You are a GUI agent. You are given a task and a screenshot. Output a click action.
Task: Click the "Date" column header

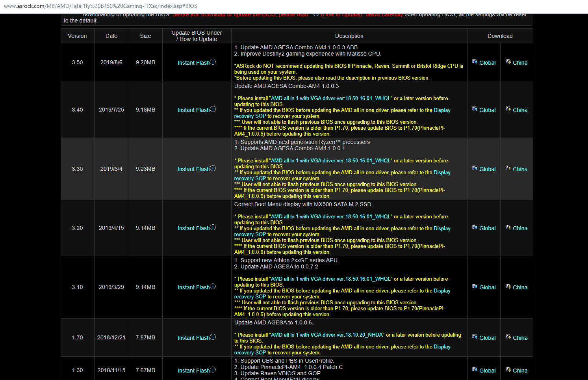[x=111, y=36]
